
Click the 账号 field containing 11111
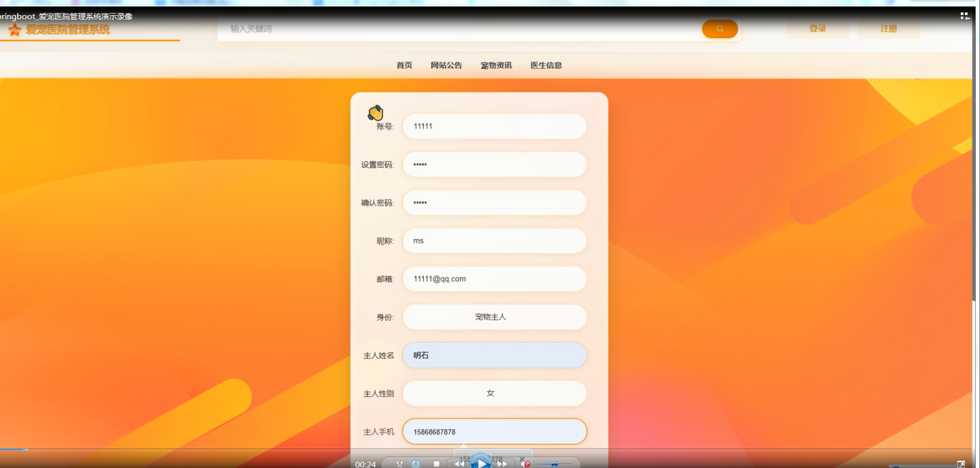pyautogui.click(x=494, y=126)
